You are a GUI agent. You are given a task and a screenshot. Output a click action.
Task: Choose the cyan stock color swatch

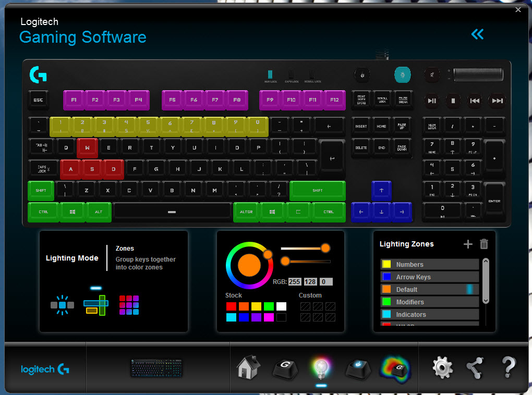click(232, 317)
